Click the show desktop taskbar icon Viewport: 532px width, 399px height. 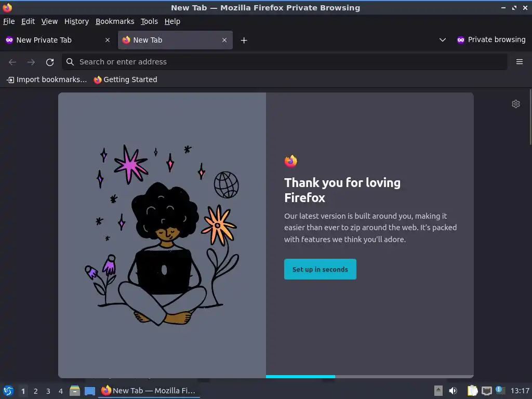point(89,391)
